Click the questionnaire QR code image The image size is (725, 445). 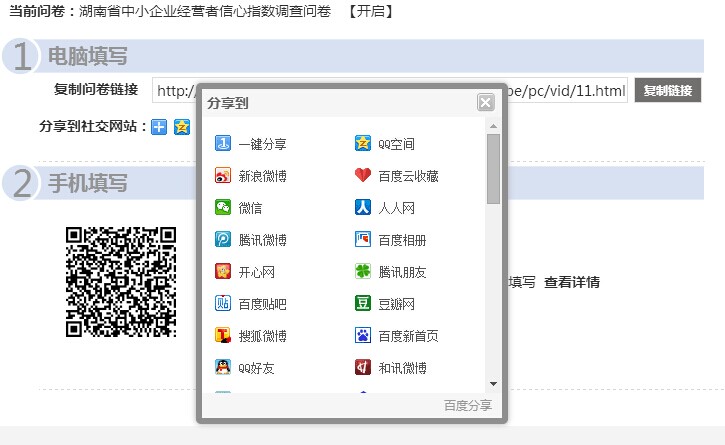[121, 282]
